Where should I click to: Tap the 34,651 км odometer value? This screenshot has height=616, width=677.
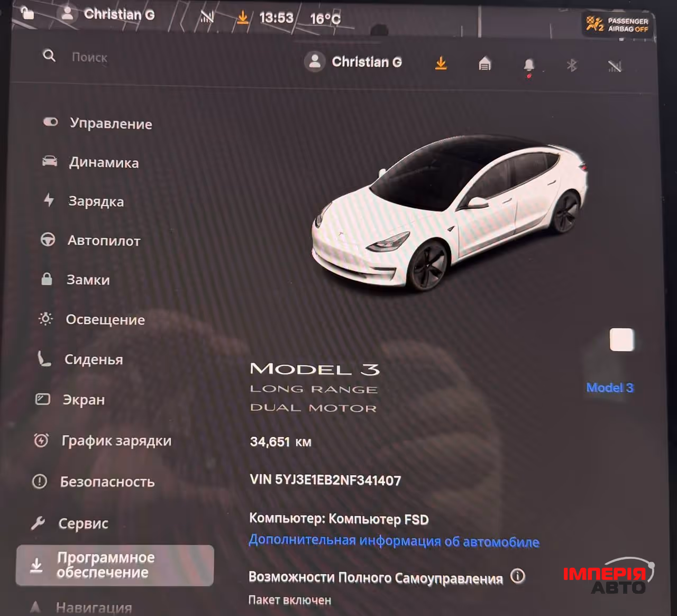click(x=280, y=442)
